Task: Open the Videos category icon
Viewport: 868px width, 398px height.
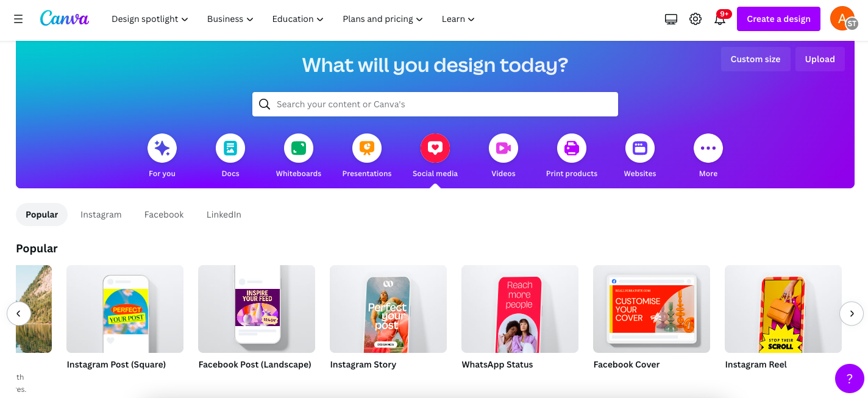Action: [503, 148]
